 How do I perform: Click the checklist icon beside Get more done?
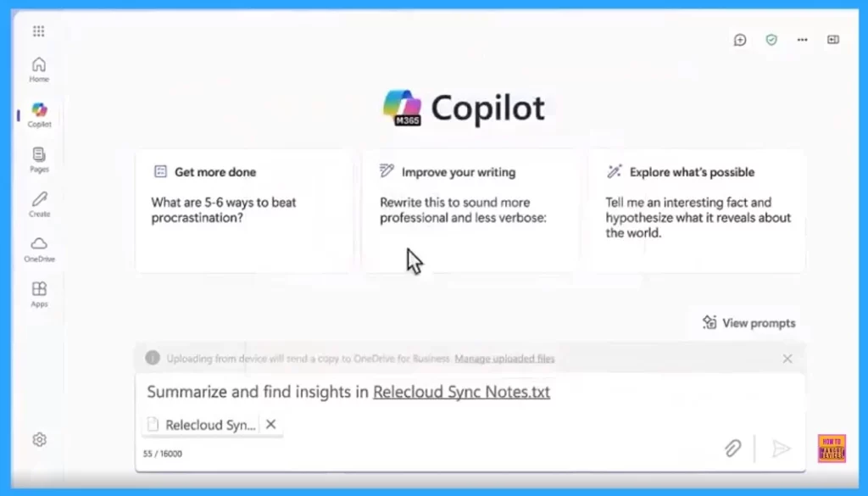(x=160, y=171)
